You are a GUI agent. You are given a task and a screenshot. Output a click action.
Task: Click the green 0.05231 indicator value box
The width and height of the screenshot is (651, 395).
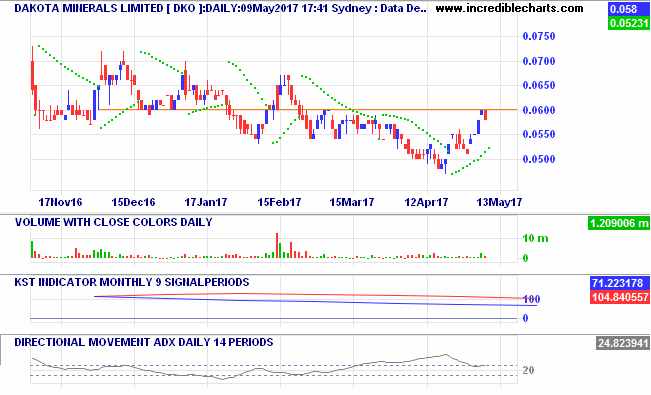[x=629, y=23]
